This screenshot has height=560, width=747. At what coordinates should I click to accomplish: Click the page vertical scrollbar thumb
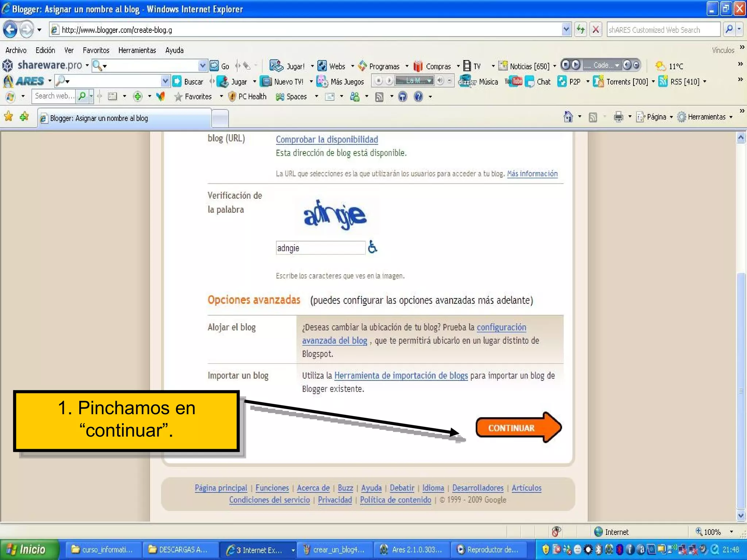coord(740,390)
